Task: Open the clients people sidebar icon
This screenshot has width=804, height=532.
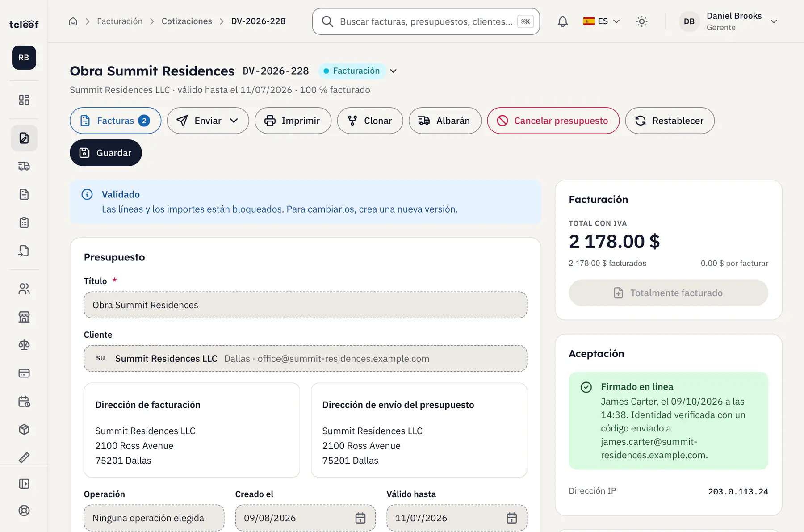Action: click(x=24, y=289)
